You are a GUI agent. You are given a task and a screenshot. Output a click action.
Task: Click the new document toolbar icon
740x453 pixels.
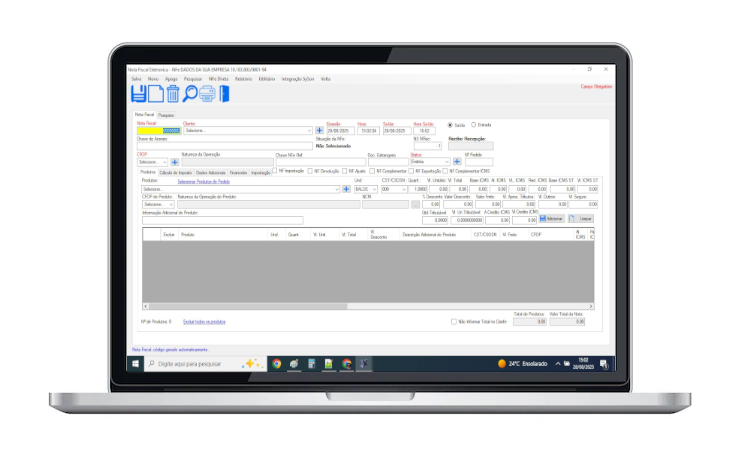click(156, 94)
